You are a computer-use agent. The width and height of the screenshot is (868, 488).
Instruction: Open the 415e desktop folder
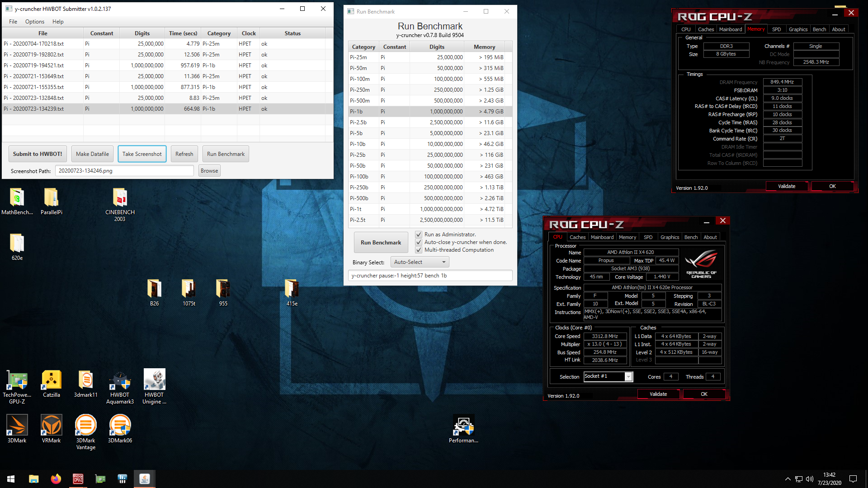pyautogui.click(x=292, y=293)
